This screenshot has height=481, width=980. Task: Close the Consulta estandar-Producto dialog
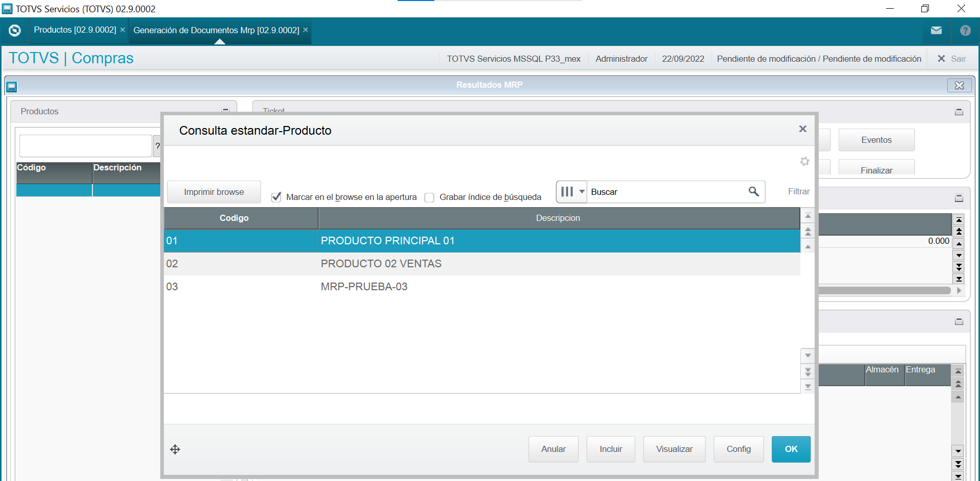point(803,129)
